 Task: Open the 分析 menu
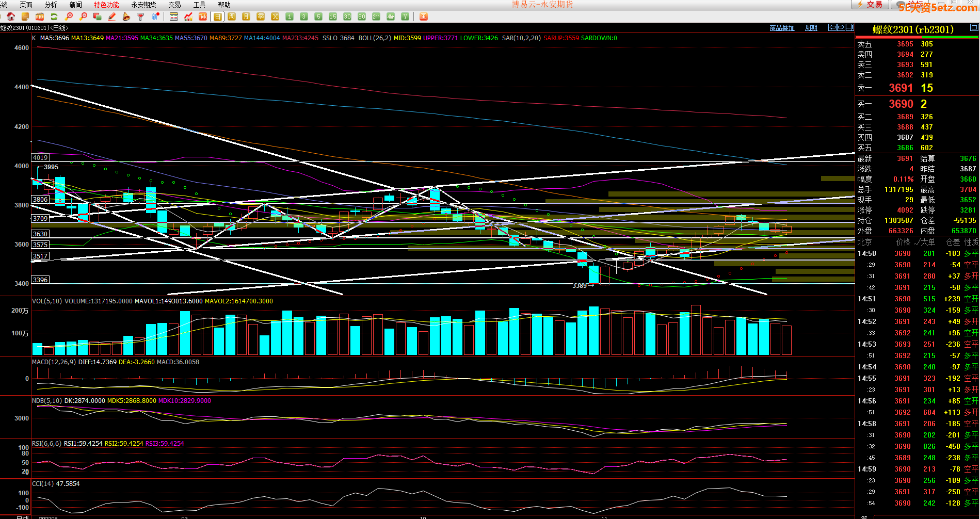click(x=51, y=5)
